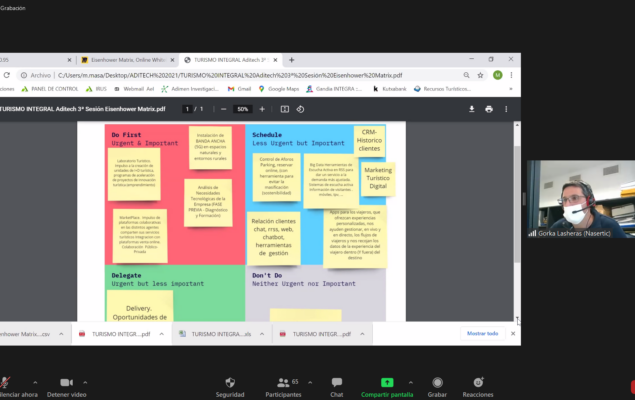Click the fit to page icon
The width and height of the screenshot is (635, 400).
pos(285,108)
